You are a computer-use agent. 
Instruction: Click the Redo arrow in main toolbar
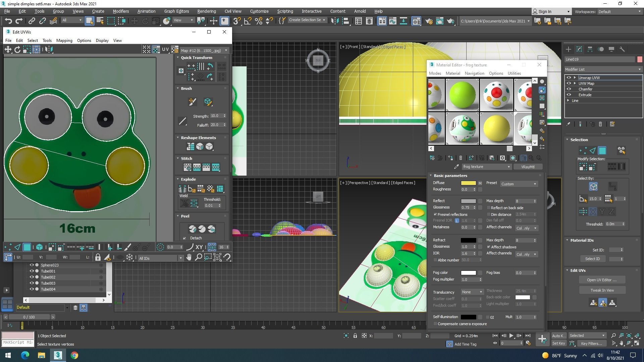(19, 21)
